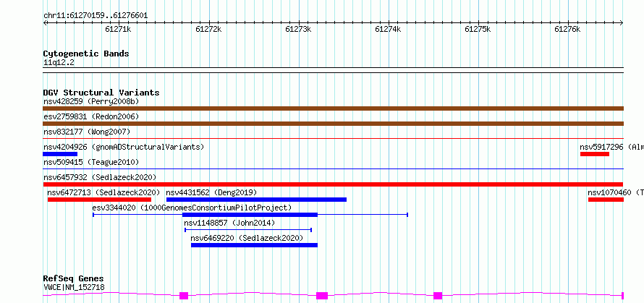Select the 11q12.2 band label
Image resolution: width=644 pixels, height=303 pixels.
pyautogui.click(x=59, y=63)
